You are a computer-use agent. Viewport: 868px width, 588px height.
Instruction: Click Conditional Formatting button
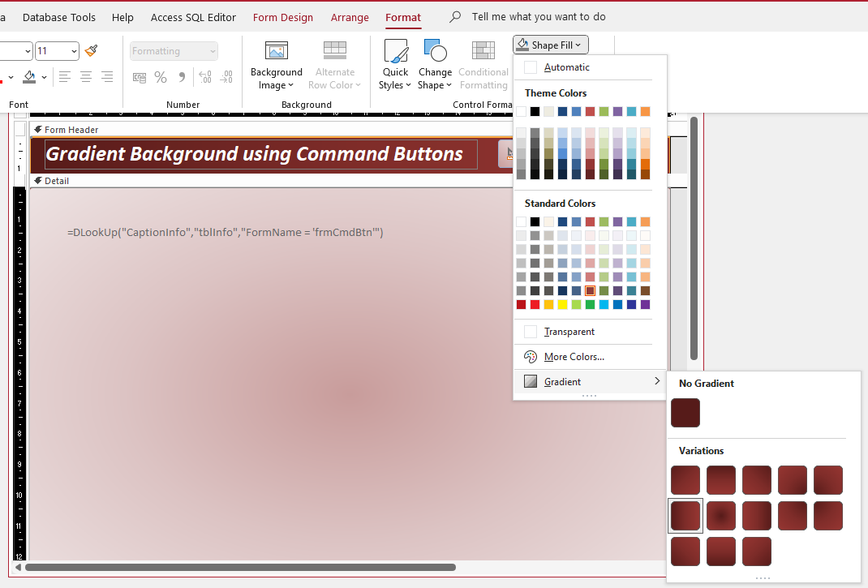pyautogui.click(x=483, y=66)
